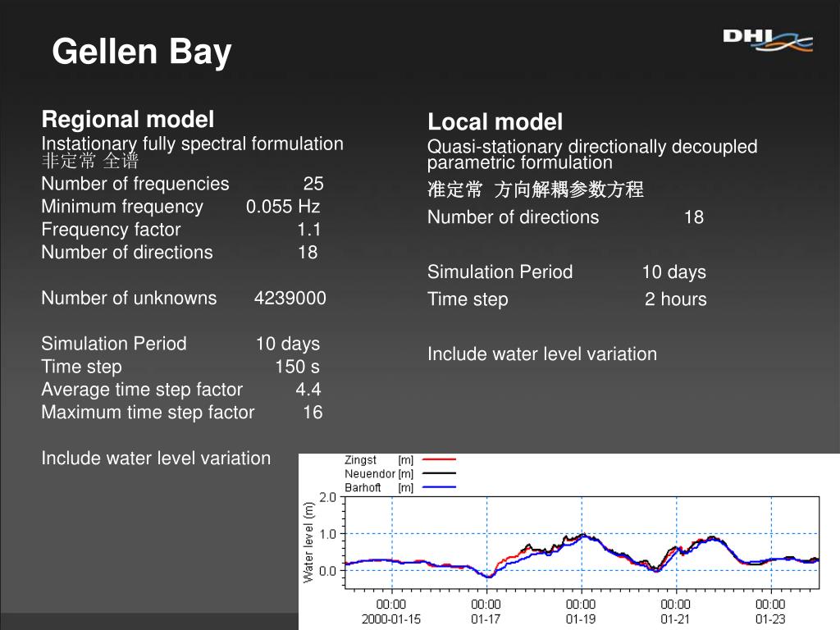840x630 pixels.
Task: Click Local 'Include water level variation' text
Action: (542, 354)
